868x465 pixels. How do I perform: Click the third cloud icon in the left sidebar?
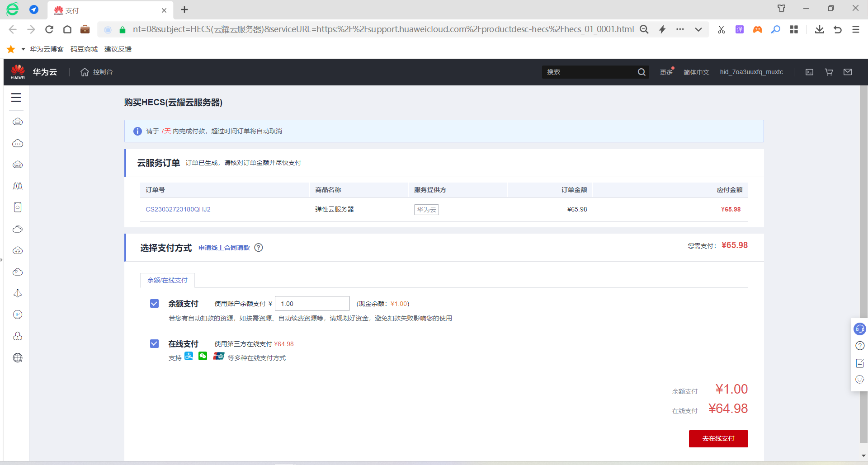pos(18,164)
